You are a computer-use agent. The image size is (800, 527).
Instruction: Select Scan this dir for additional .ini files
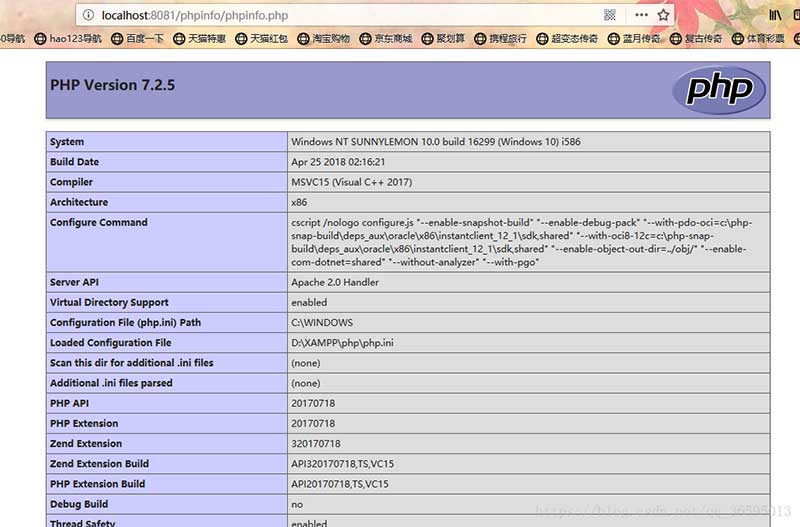[x=132, y=363]
